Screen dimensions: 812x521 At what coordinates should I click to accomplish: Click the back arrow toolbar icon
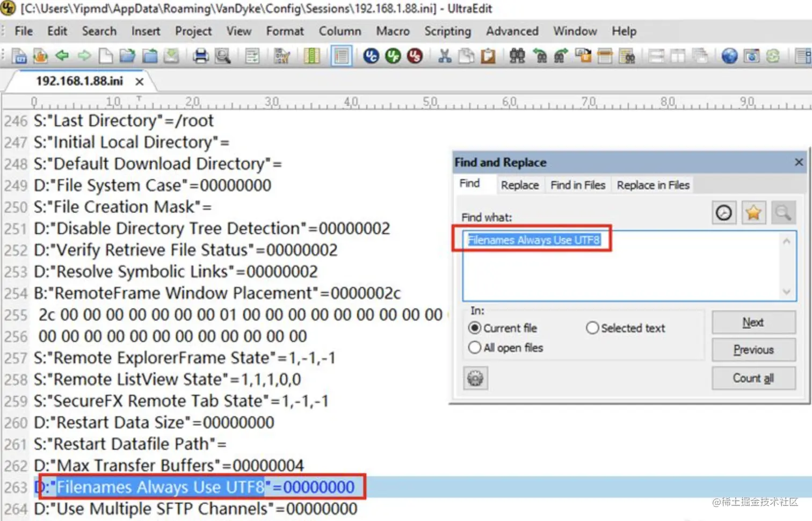coord(62,55)
